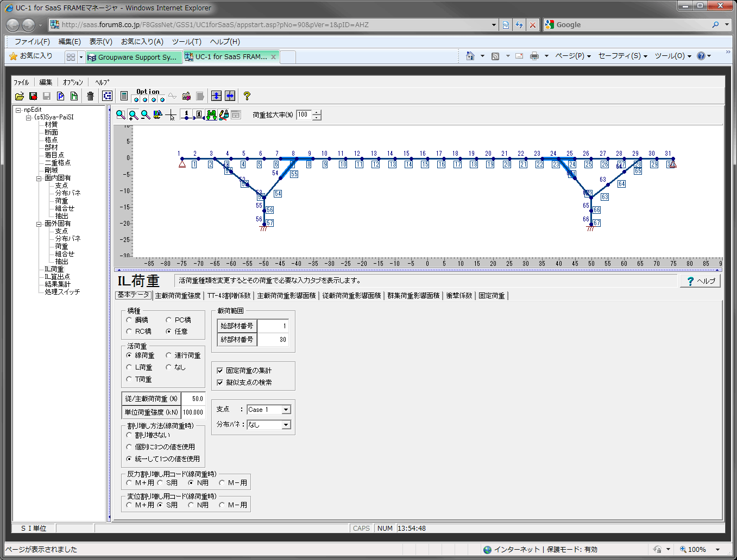
Task: Click the IE print icon
Action: (x=534, y=56)
